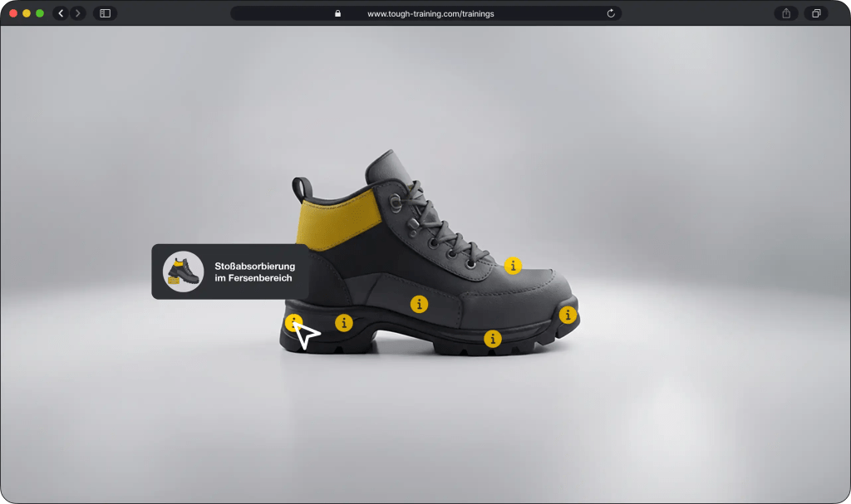Select the info hotspot on the front outsole

pyautogui.click(x=493, y=339)
